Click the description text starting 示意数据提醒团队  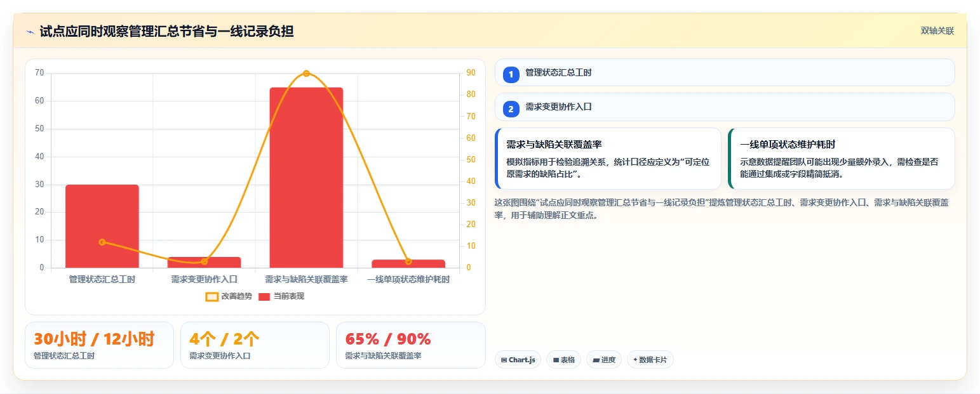pyautogui.click(x=838, y=168)
